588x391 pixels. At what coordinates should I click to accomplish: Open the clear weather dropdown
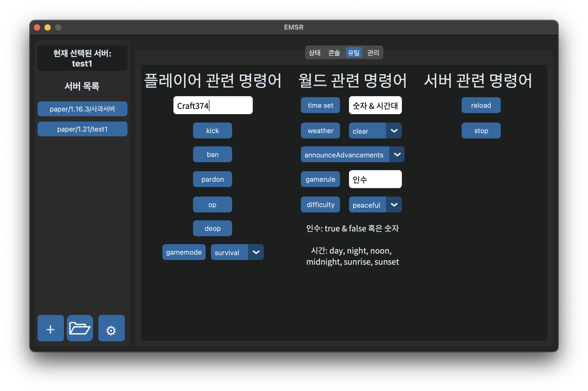tap(375, 131)
